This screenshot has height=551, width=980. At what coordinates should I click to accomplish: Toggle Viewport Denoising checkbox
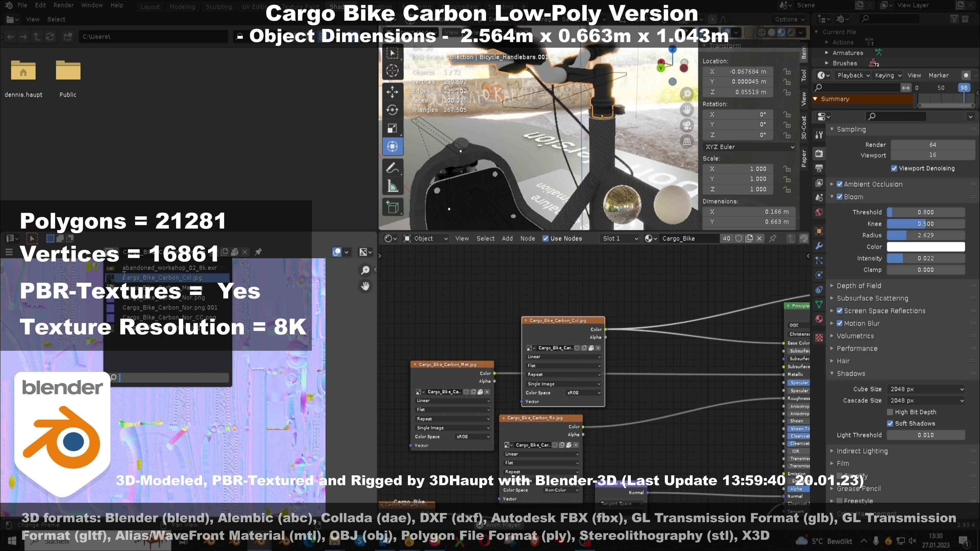pos(894,168)
